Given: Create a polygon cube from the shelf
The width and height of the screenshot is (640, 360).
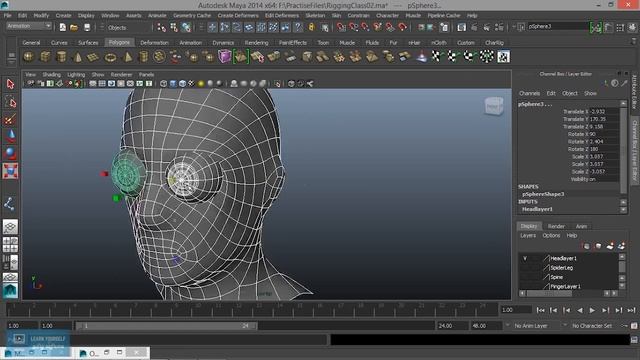Looking at the screenshot, I should point(45,57).
